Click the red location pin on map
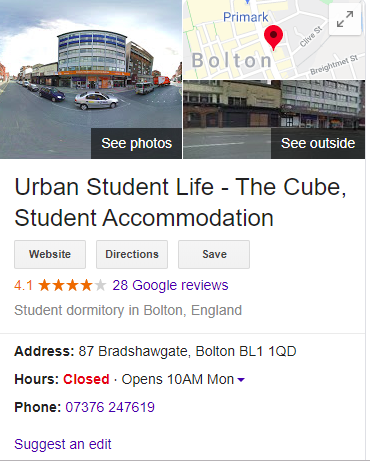Viewport: 370px width, 463px height. click(273, 37)
